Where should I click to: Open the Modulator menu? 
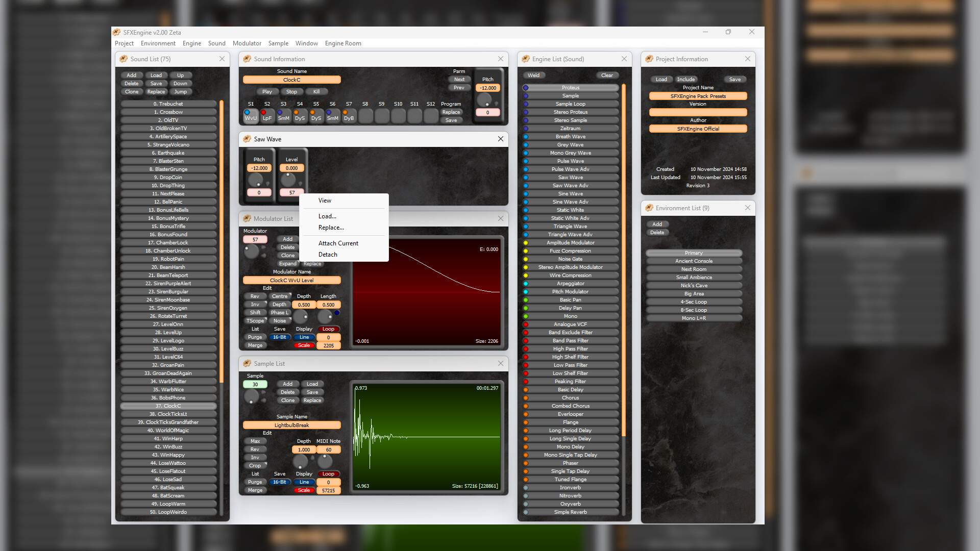click(x=247, y=43)
